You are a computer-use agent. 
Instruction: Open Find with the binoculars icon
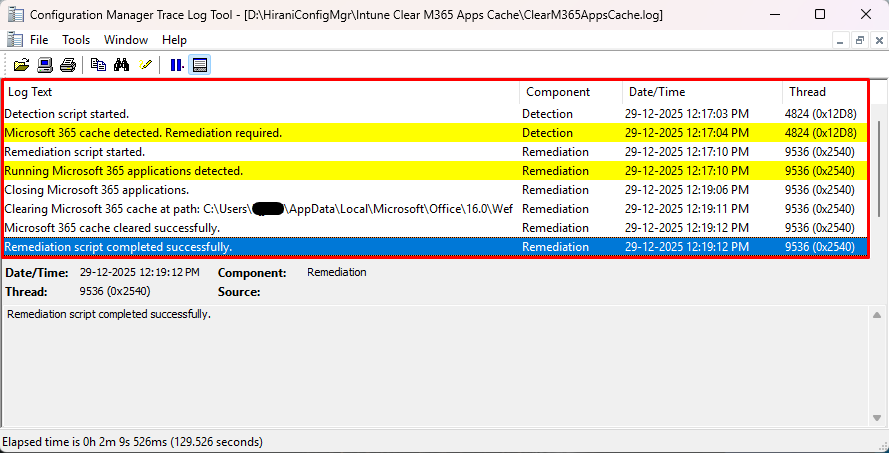[122, 65]
